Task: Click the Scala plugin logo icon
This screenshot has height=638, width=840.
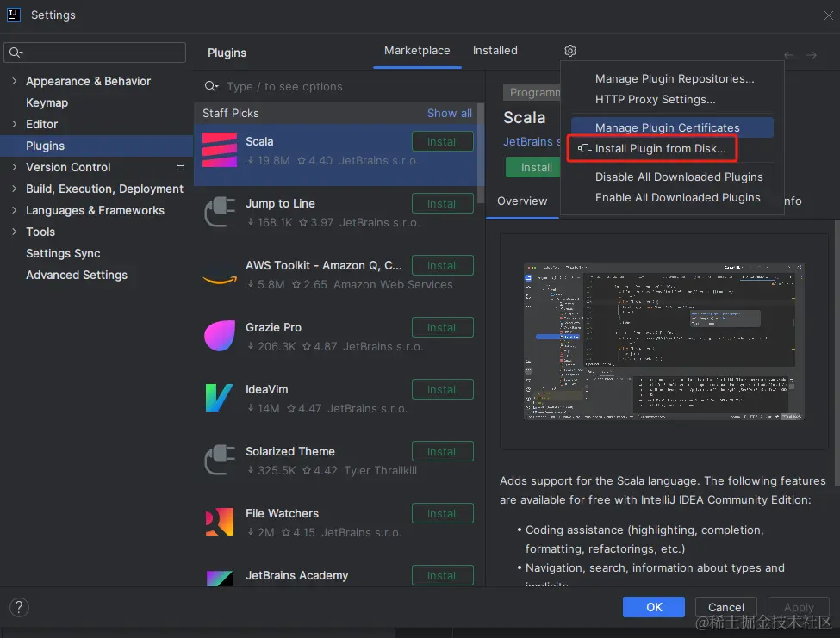Action: [x=220, y=150]
